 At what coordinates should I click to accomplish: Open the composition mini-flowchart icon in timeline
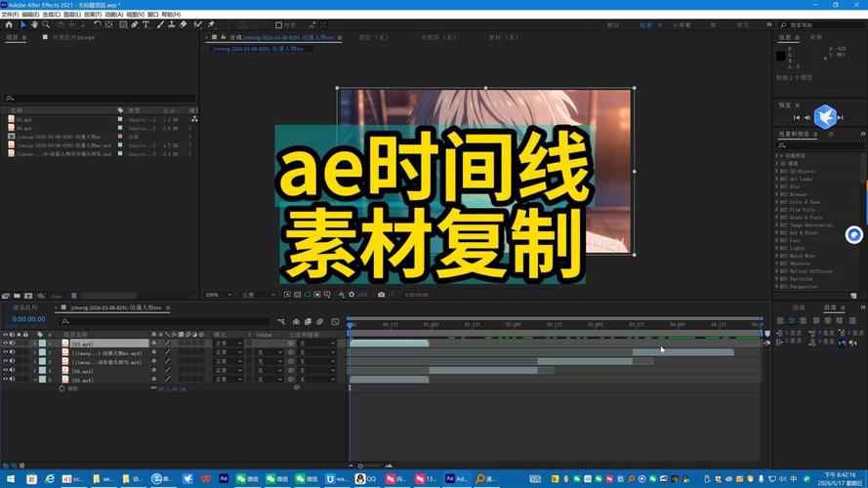coord(281,321)
